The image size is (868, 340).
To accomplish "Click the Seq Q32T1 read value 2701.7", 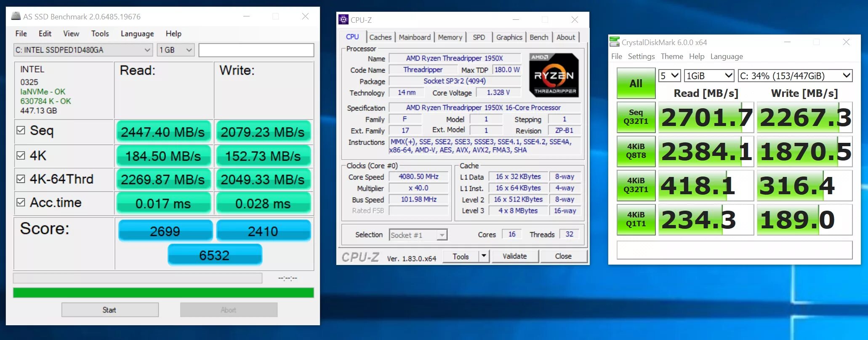I will [706, 118].
